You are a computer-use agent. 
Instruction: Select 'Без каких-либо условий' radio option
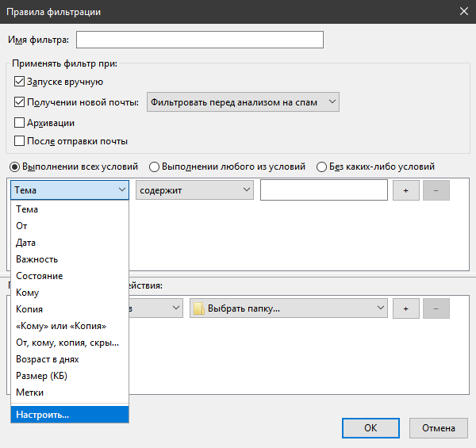click(x=321, y=167)
